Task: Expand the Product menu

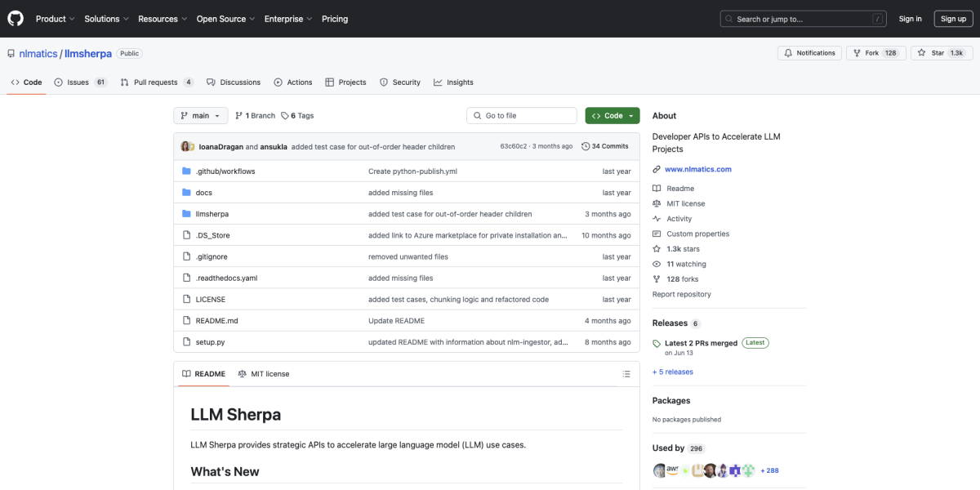Action: 55,19
